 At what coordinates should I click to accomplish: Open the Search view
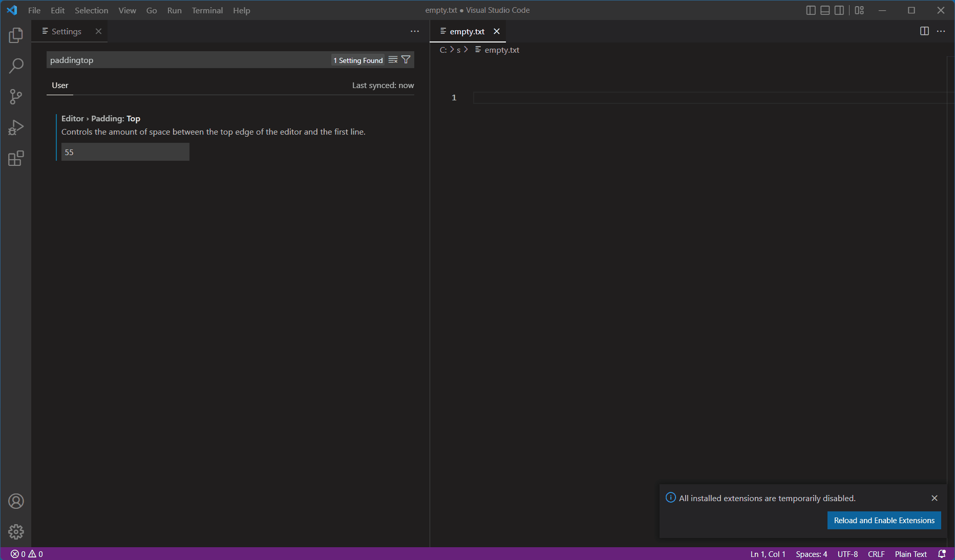pos(16,66)
